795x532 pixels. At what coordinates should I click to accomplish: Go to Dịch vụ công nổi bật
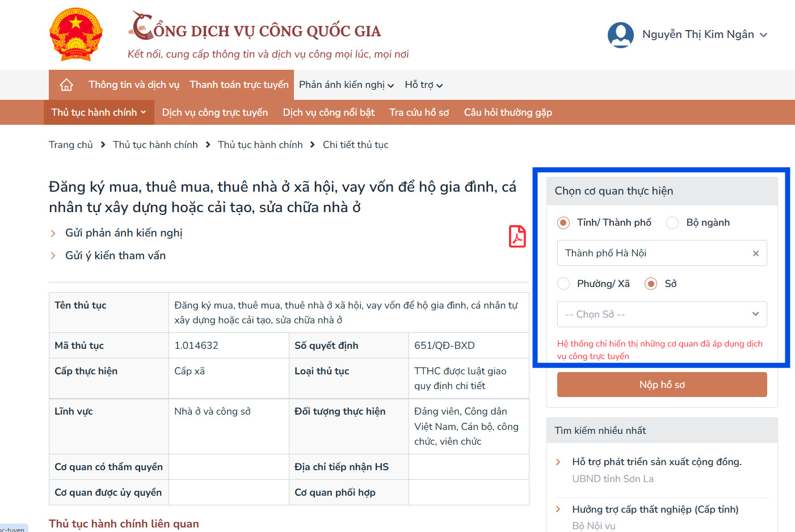(329, 112)
